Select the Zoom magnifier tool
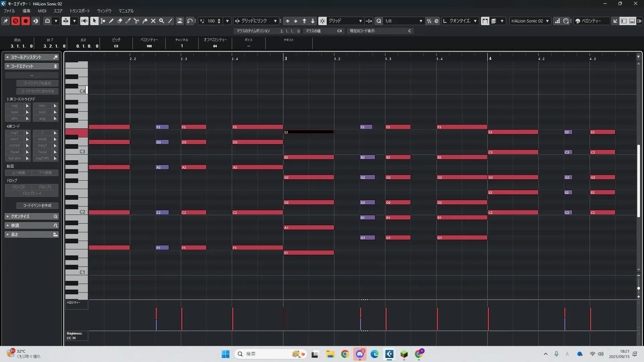 (162, 21)
